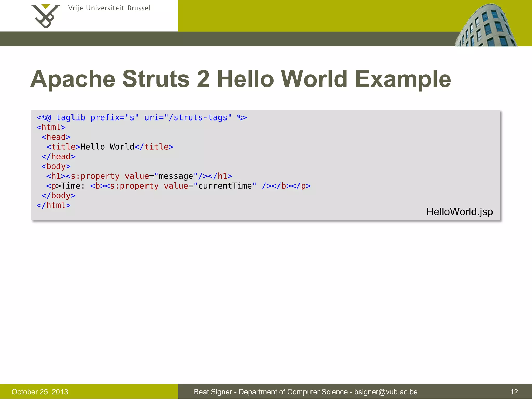The height and width of the screenshot is (399, 532).
Task: Click the opening <body> tag line
Action: tap(56, 166)
